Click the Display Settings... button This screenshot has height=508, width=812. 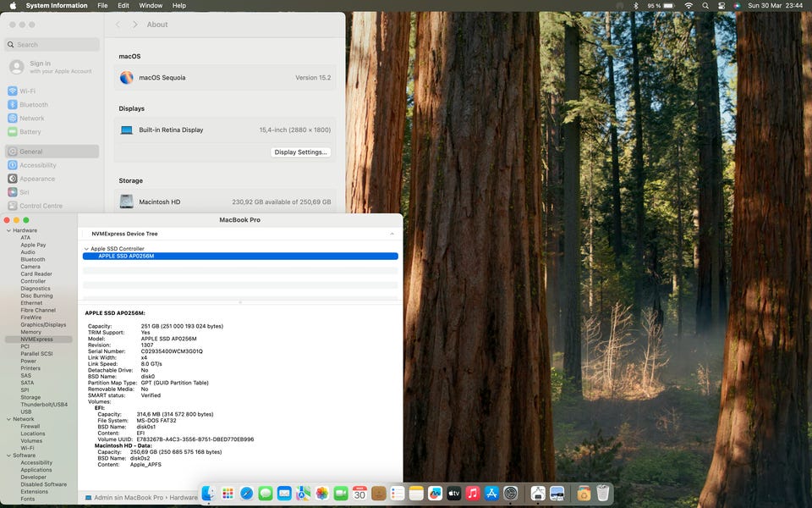pyautogui.click(x=300, y=152)
